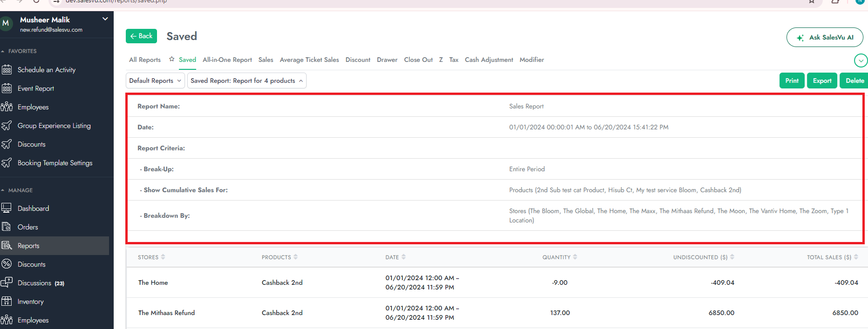
Task: Open Discussions (23) in sidebar
Action: pyautogui.click(x=41, y=283)
